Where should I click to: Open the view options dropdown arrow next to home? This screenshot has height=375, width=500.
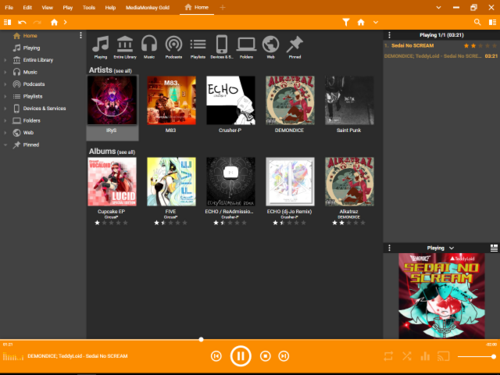[x=376, y=22]
